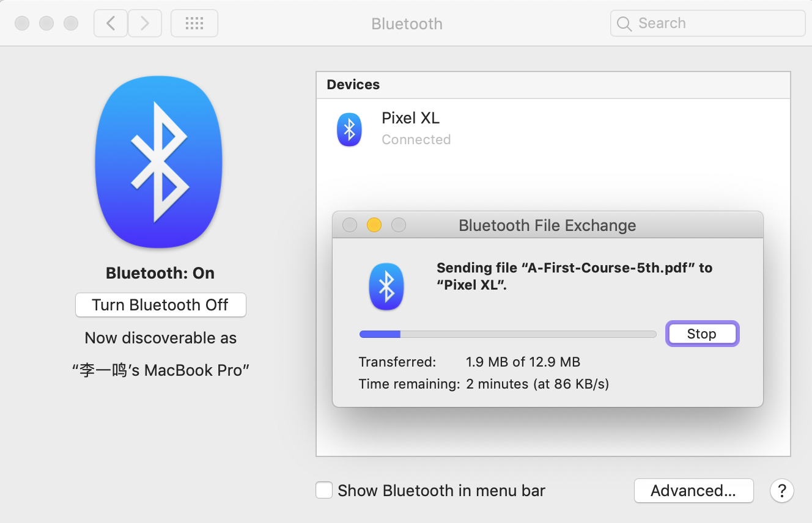Stop the file transfer

click(702, 334)
